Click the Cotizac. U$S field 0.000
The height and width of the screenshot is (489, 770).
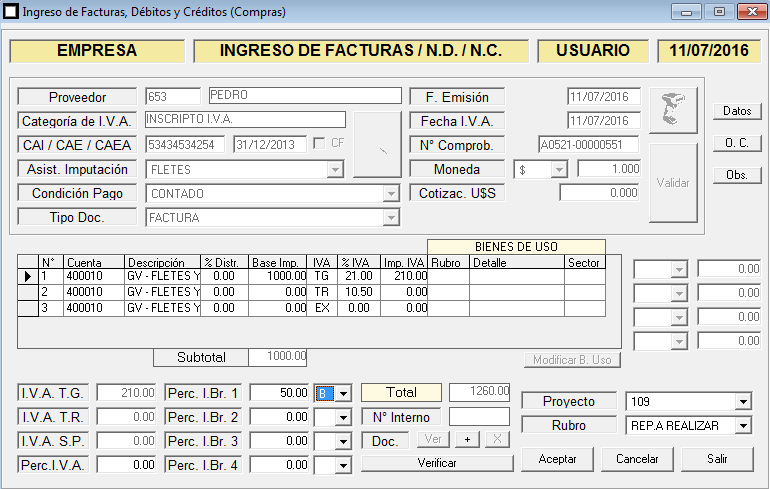[x=600, y=192]
